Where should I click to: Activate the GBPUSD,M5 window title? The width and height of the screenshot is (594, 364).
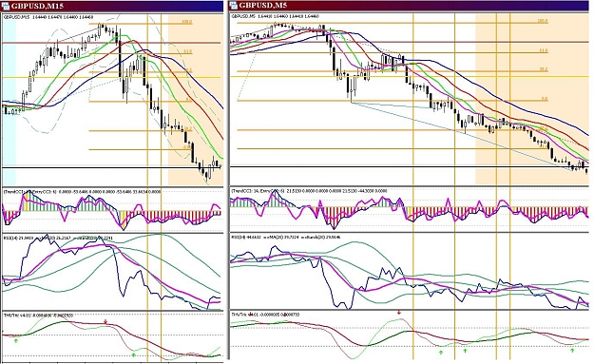(263, 6)
